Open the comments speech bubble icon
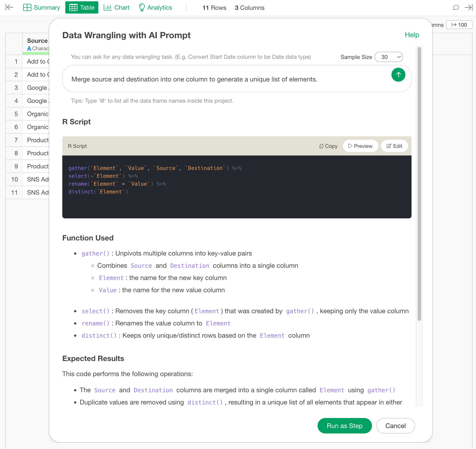 [x=456, y=7]
